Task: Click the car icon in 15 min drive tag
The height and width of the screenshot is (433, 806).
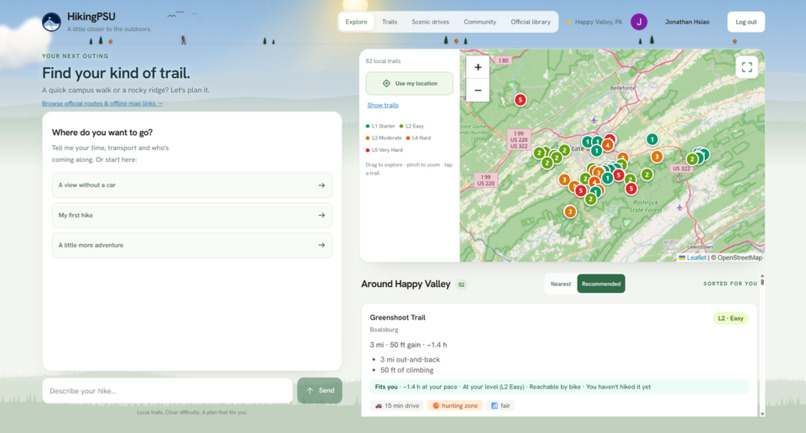Action: [x=379, y=406]
